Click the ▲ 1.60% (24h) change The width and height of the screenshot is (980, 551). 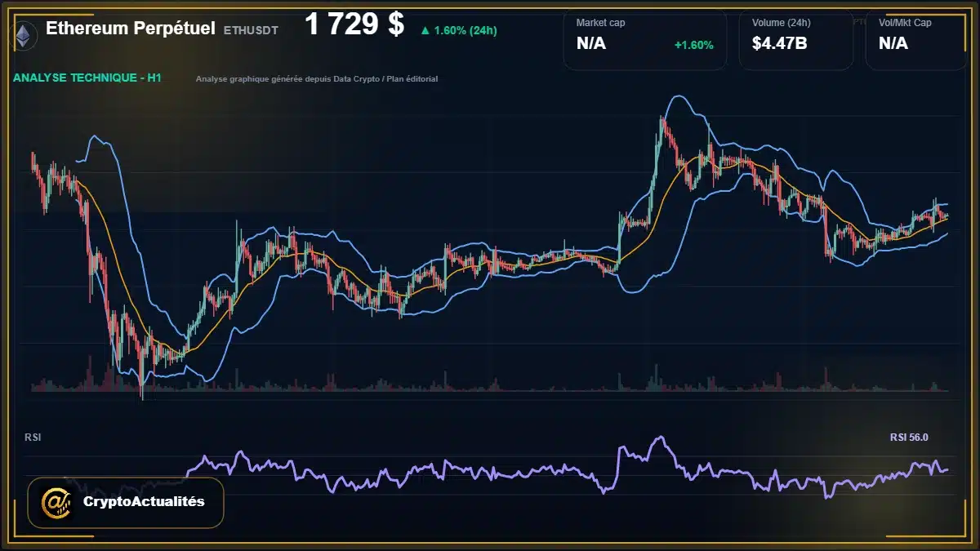[458, 30]
